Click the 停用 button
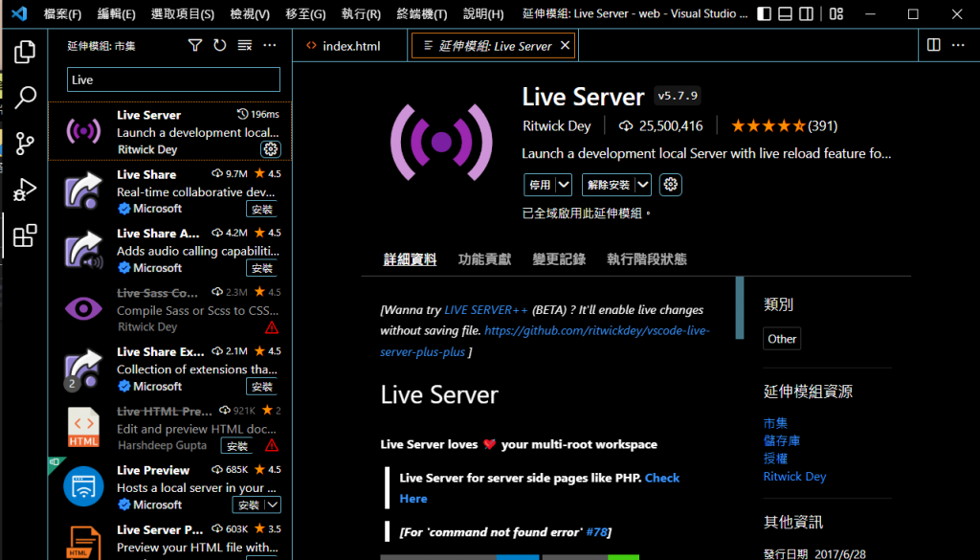The image size is (980, 560). click(540, 185)
